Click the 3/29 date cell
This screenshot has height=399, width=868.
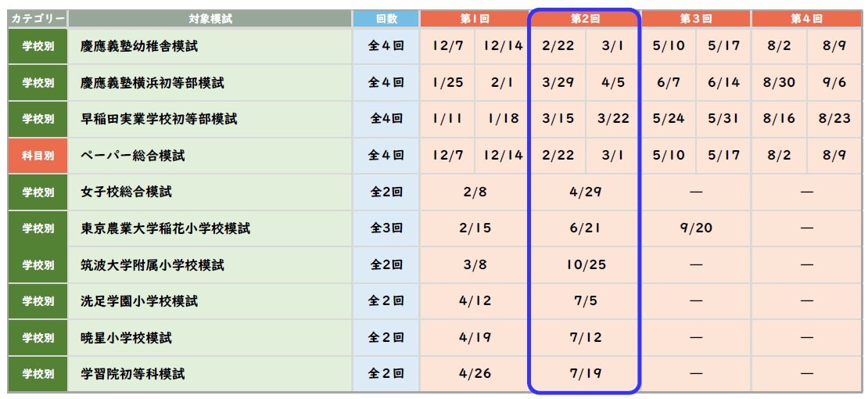pos(558,82)
